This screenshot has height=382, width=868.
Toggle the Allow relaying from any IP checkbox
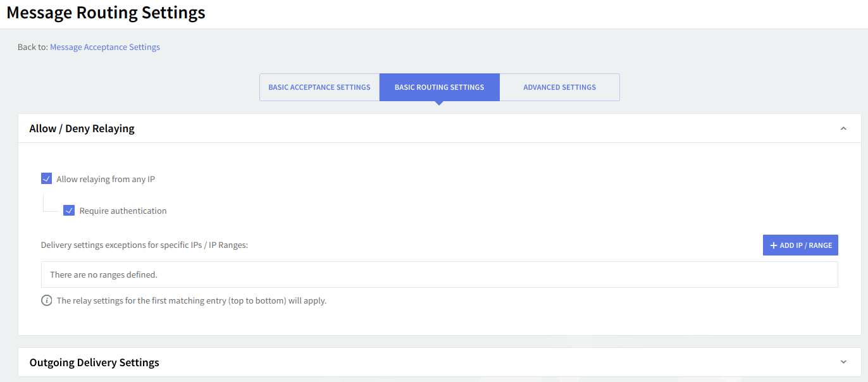[x=46, y=179]
